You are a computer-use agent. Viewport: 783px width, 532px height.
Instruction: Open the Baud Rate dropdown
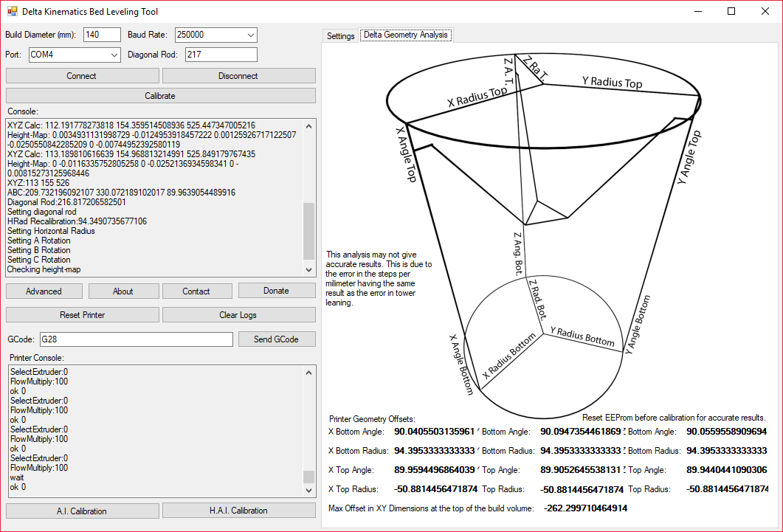click(x=251, y=35)
